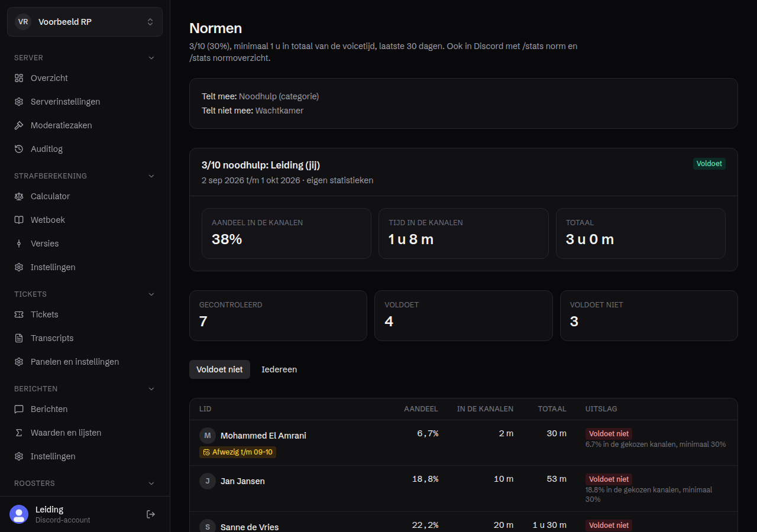Screen dimensions: 757x532
Task: Click the Calculator scales icon
Action: 19,196
